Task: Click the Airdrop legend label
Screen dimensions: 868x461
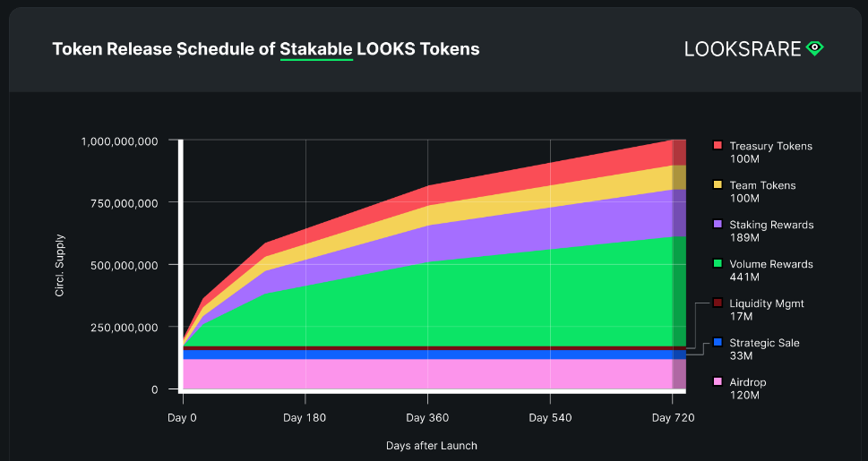Action: (747, 382)
